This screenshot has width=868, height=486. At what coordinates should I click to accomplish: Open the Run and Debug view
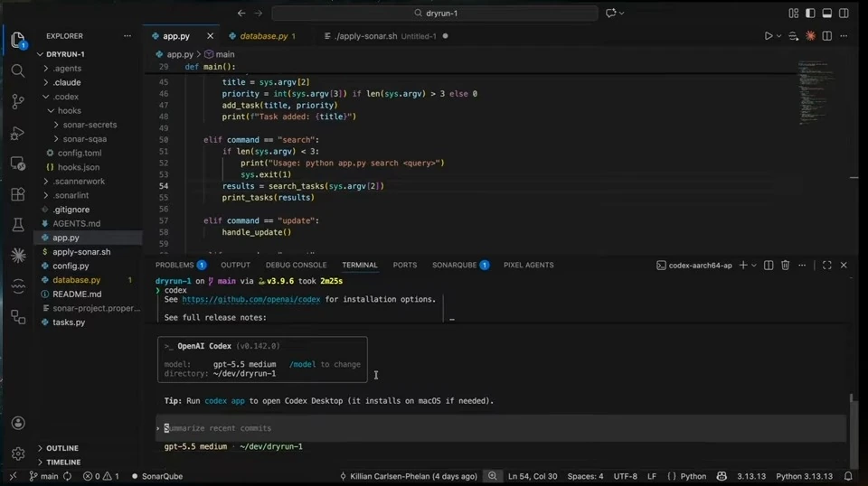(18, 133)
